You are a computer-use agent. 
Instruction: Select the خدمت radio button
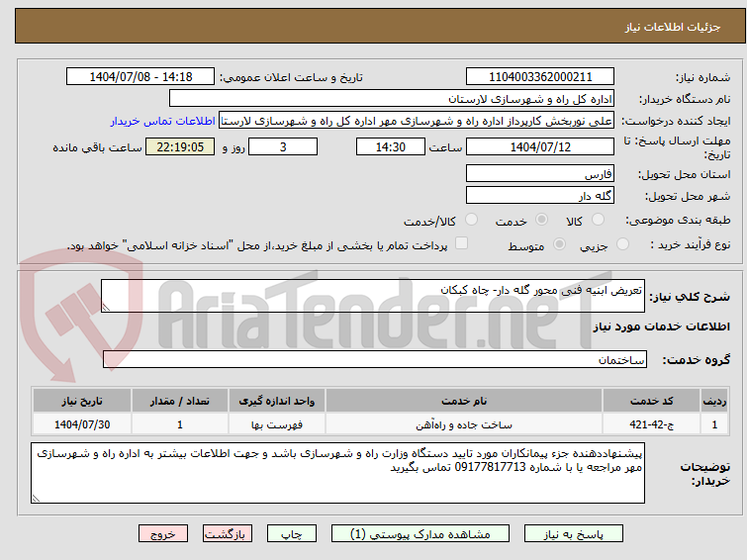(541, 220)
